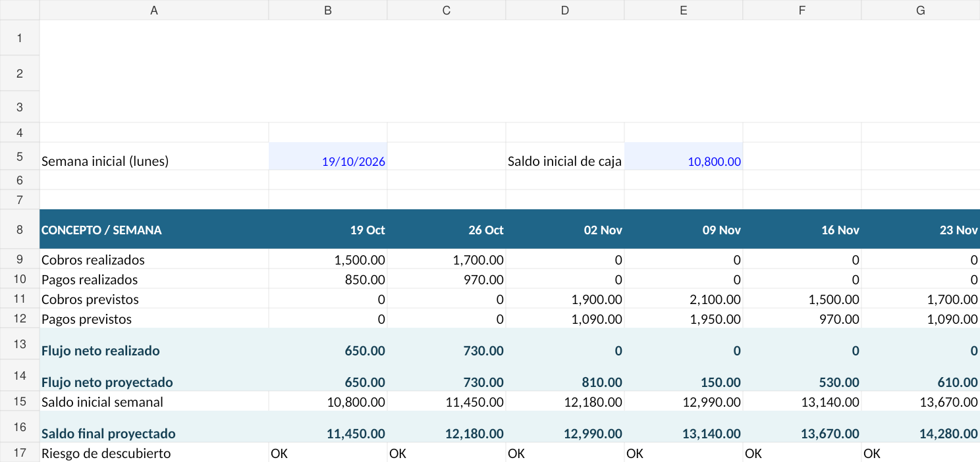
Task: Click the Pagos realizados value 970.00 for 26 Oct
Action: coord(447,278)
